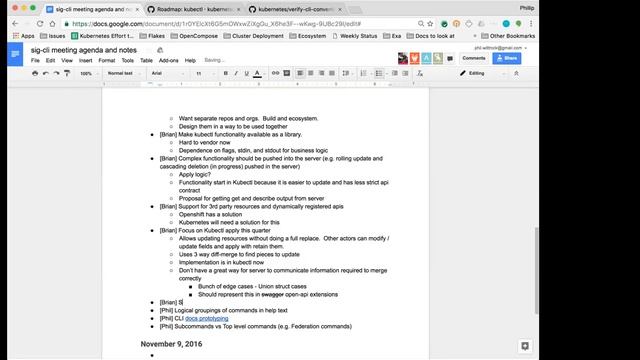Open the font size 11 dropdown
The height and width of the screenshot is (360, 640).
(x=205, y=73)
